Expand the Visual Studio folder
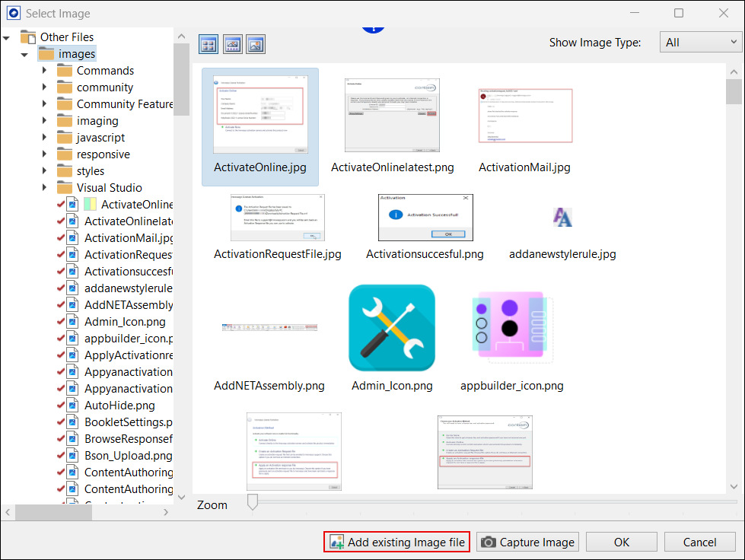This screenshot has width=745, height=560. click(44, 188)
